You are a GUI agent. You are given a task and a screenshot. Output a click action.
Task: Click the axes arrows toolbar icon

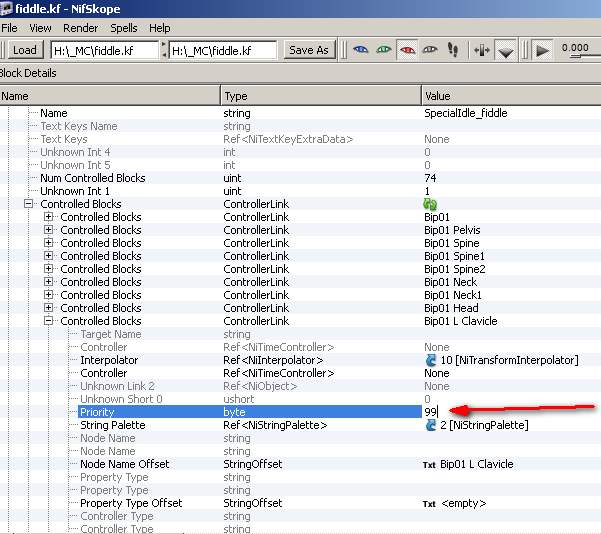coord(481,50)
